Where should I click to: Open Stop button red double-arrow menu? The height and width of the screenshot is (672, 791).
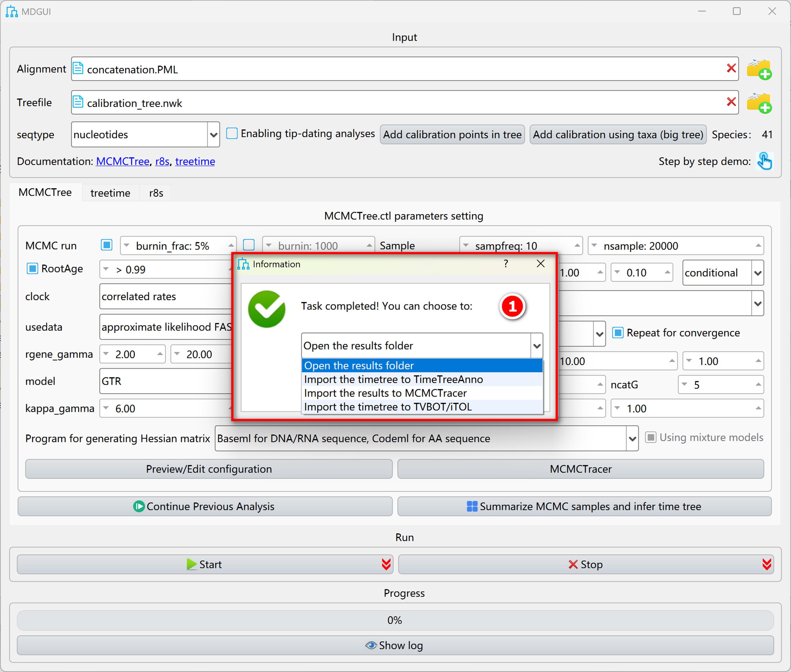(x=767, y=564)
